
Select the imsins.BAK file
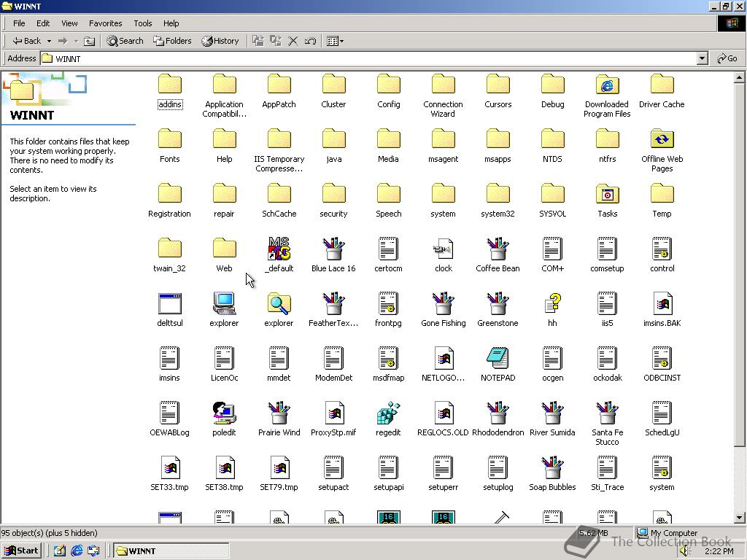click(x=662, y=303)
